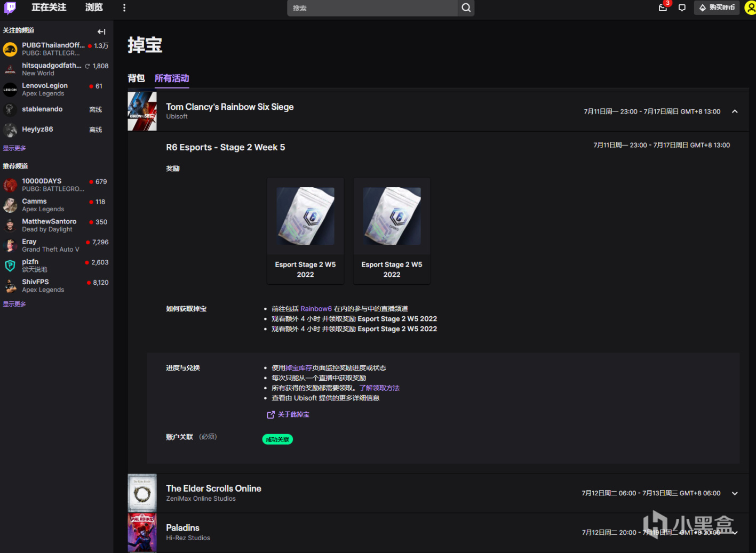Collapse the followed channels sidebar

pyautogui.click(x=101, y=31)
